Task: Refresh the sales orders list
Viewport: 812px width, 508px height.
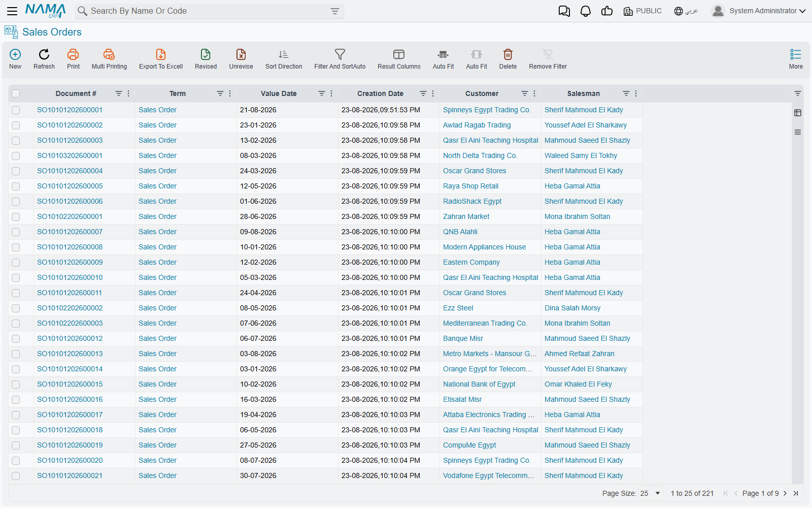Action: click(x=44, y=59)
